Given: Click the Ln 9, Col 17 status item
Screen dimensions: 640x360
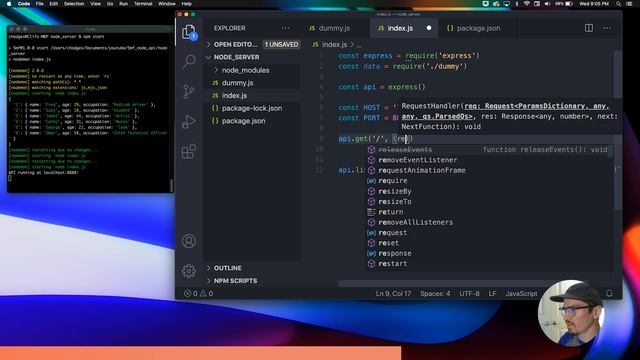Looking at the screenshot, I should click(393, 293).
